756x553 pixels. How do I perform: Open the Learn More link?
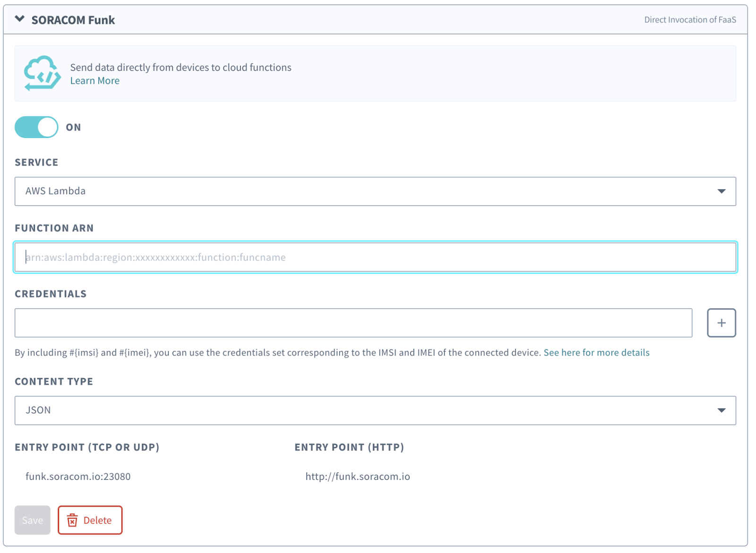coord(94,81)
